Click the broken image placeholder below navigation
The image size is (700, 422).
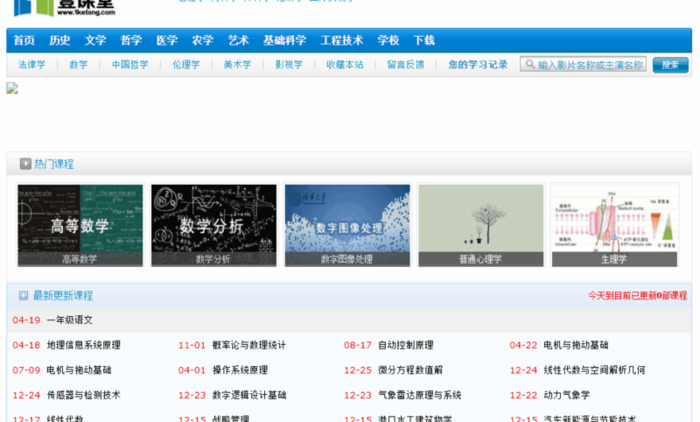12,88
